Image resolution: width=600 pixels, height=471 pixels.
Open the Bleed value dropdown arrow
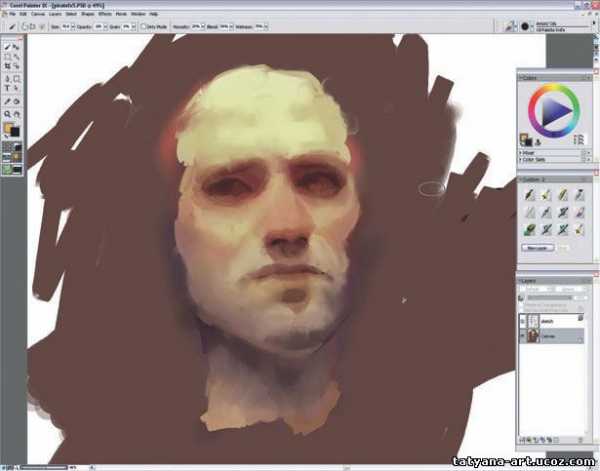231,27
